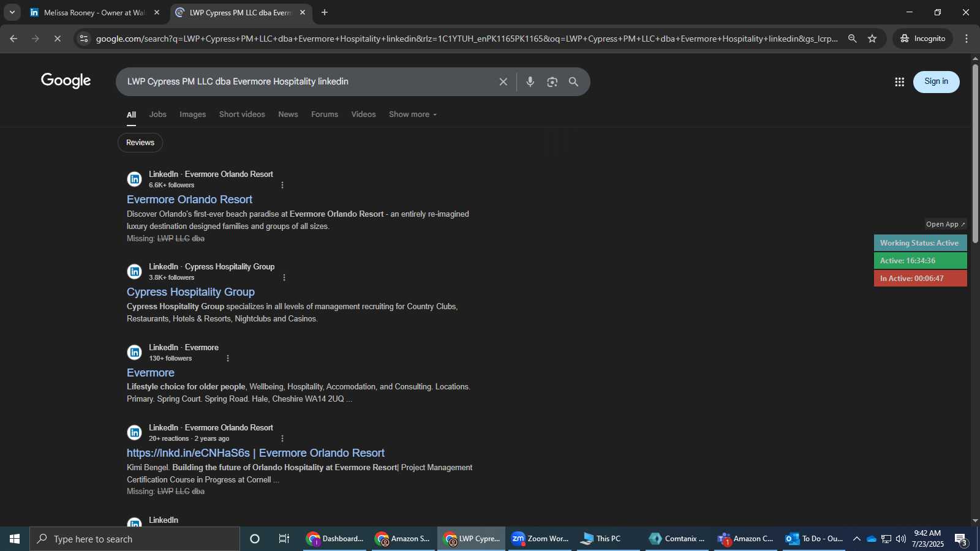Screen dimensions: 980x551
Task: Click the page vertical scrollbar thumb
Action: 975,153
